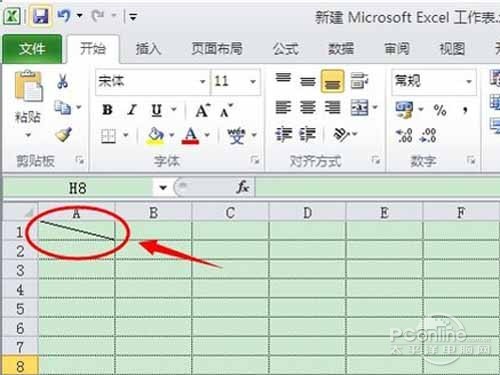The image size is (500, 375).
Task: Switch to the 开始 (Home) tab
Action: (93, 49)
